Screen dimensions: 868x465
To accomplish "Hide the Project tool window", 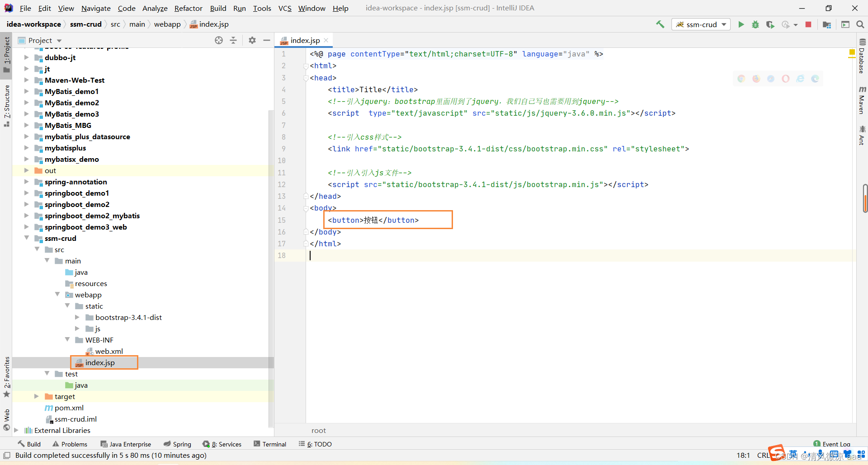I will tap(267, 40).
